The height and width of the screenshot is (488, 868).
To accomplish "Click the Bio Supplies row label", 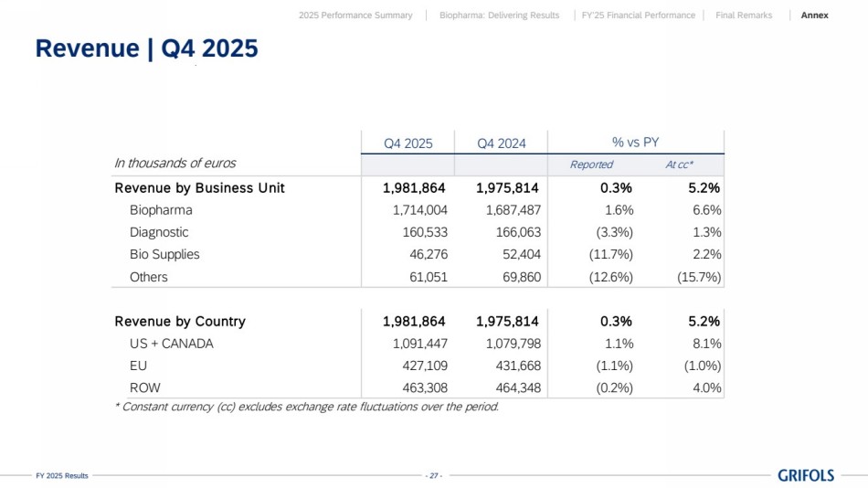I will point(164,254).
